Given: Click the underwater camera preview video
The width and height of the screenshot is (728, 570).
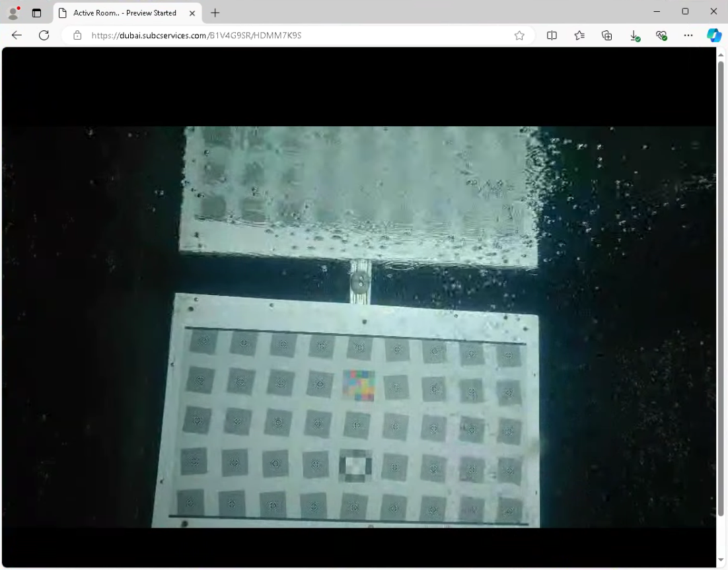Looking at the screenshot, I should pyautogui.click(x=359, y=327).
